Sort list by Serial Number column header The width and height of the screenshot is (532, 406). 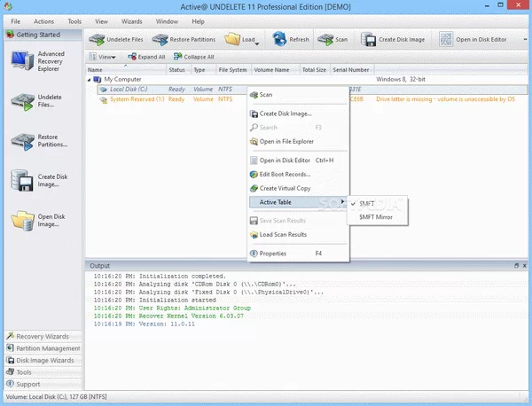pyautogui.click(x=352, y=69)
